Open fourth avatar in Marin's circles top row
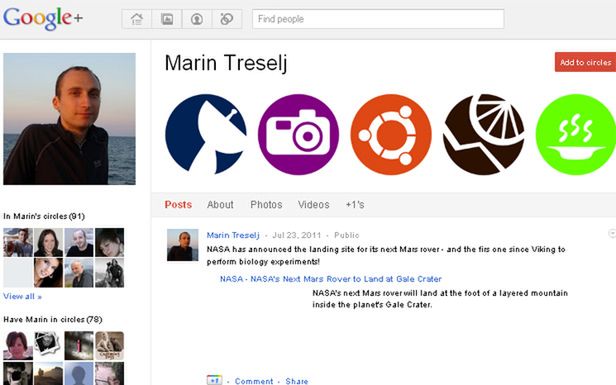Screen dimensions: 616x385 pyautogui.click(x=110, y=242)
